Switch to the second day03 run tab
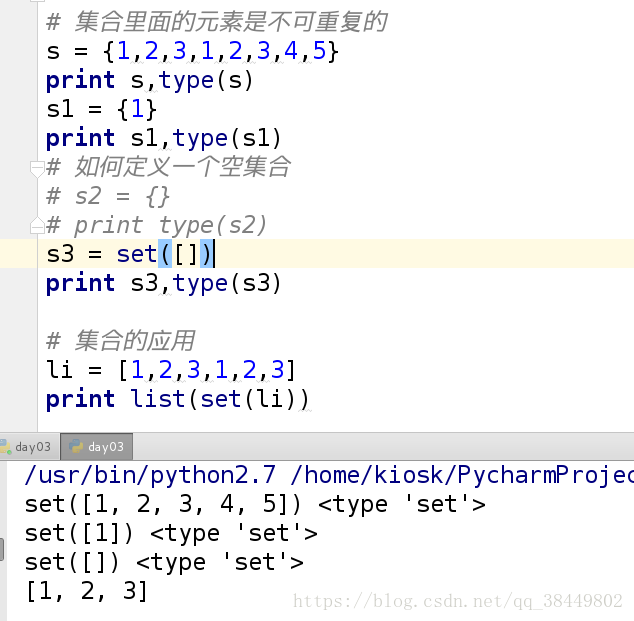 (97, 447)
